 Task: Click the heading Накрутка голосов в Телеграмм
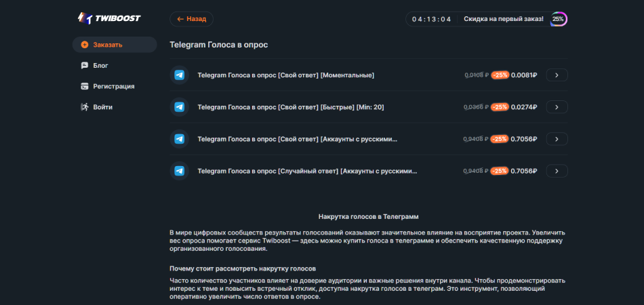click(368, 216)
